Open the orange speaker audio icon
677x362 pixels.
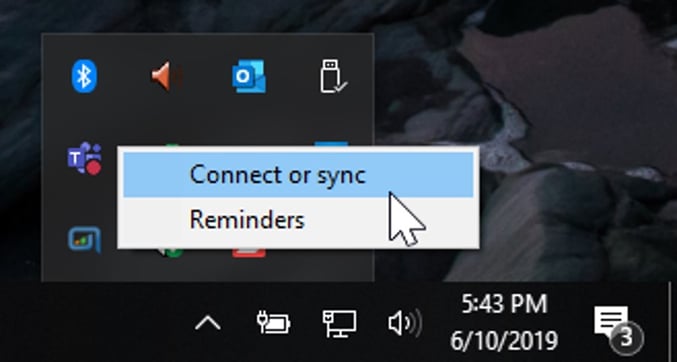[x=166, y=76]
